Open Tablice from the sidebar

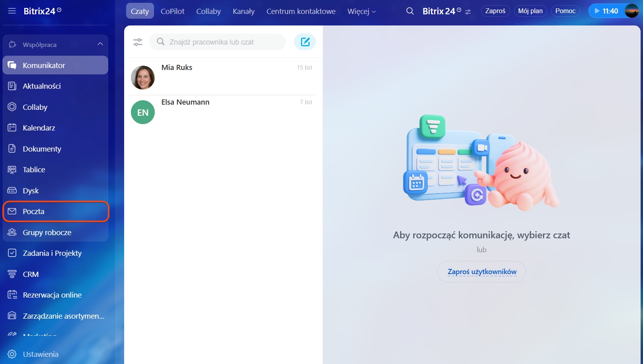click(55, 169)
